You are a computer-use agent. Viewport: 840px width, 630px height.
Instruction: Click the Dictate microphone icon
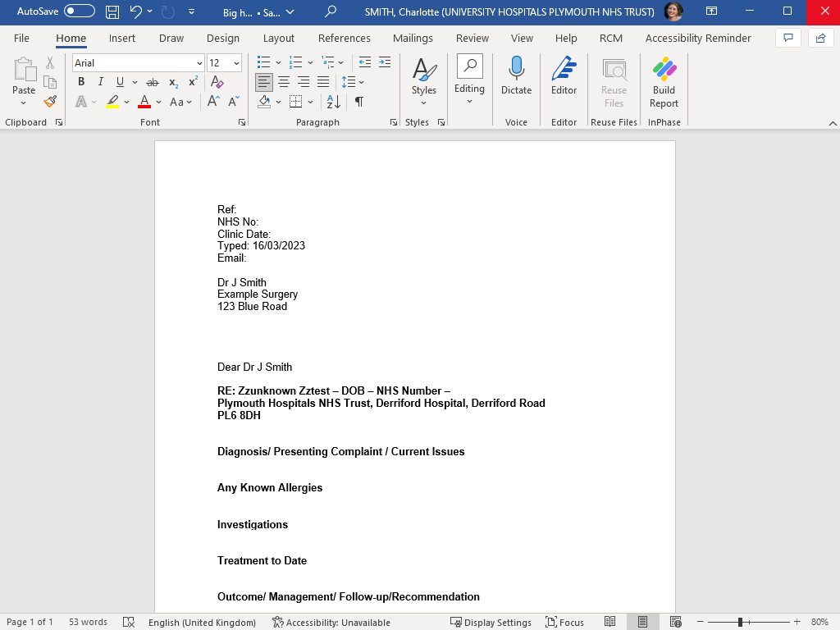[x=517, y=68]
